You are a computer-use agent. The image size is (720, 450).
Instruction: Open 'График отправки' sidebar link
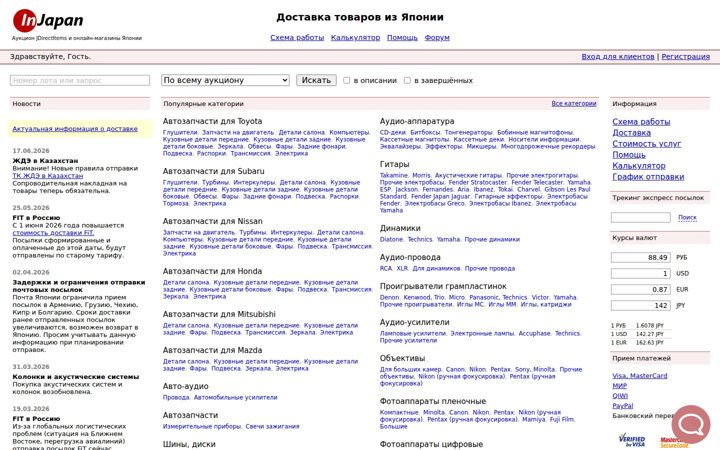click(x=648, y=177)
